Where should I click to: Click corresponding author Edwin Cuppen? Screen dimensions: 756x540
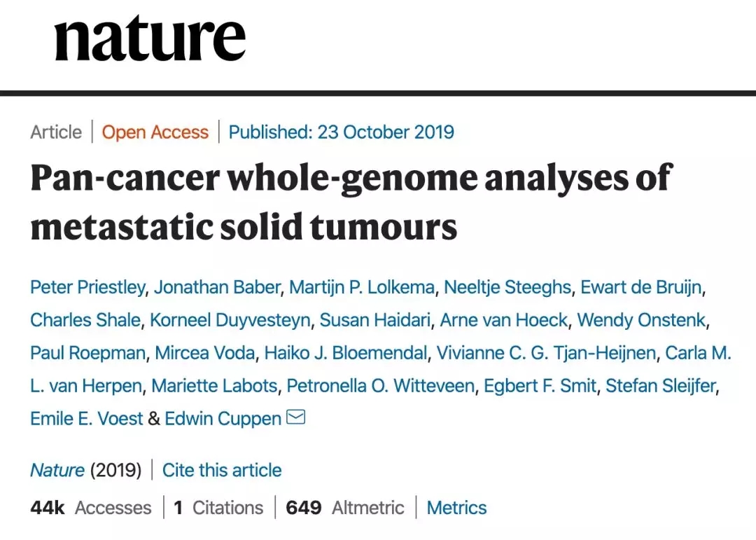223,419
